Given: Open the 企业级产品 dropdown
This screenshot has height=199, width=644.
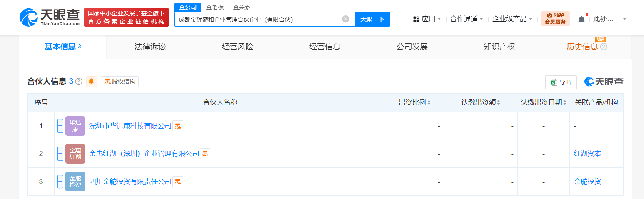Looking at the screenshot, I should point(512,19).
